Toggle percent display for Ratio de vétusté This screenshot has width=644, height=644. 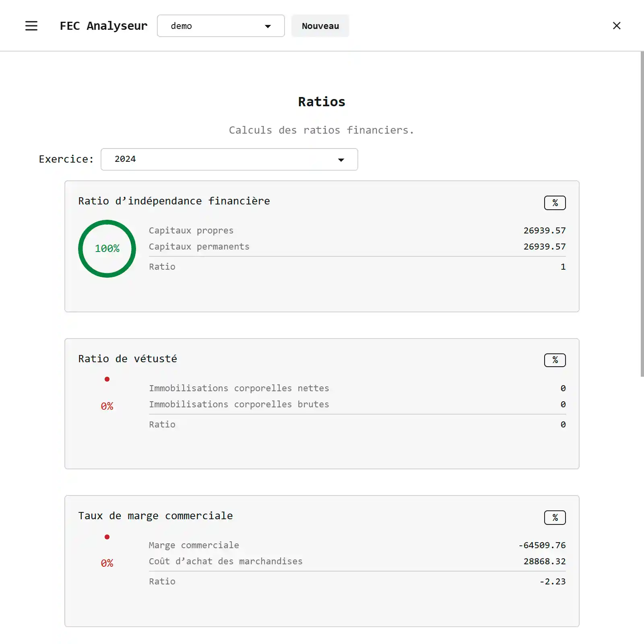click(x=555, y=360)
